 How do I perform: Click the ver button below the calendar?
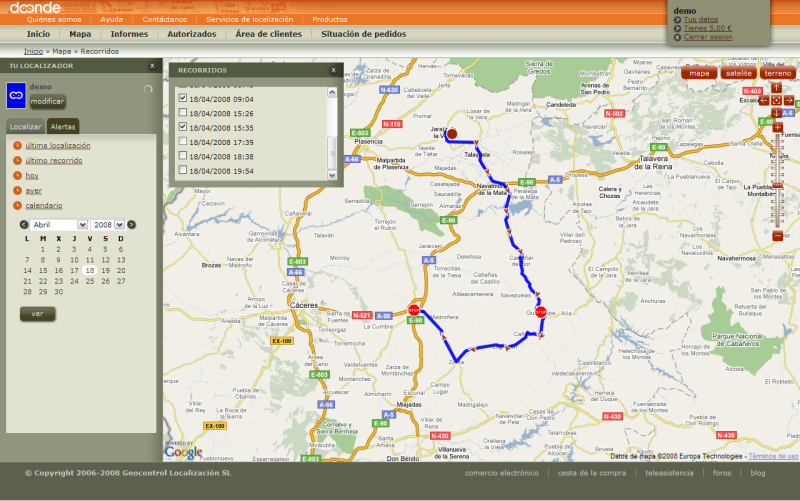[37, 314]
